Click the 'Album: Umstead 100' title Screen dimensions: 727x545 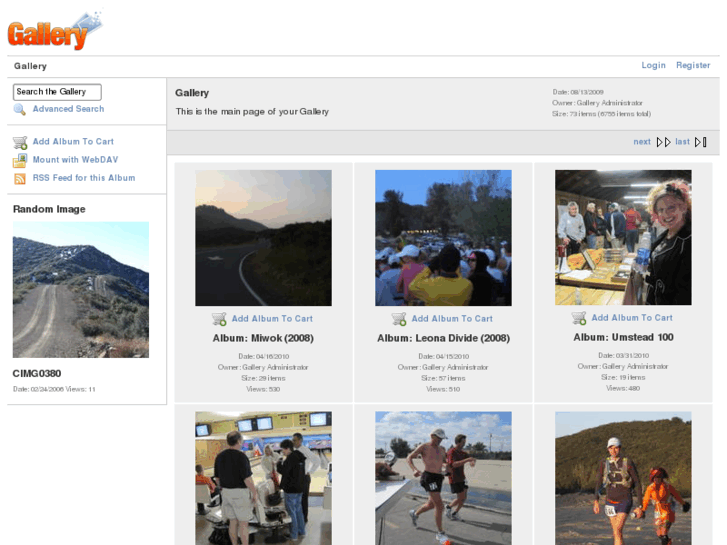[623, 338]
